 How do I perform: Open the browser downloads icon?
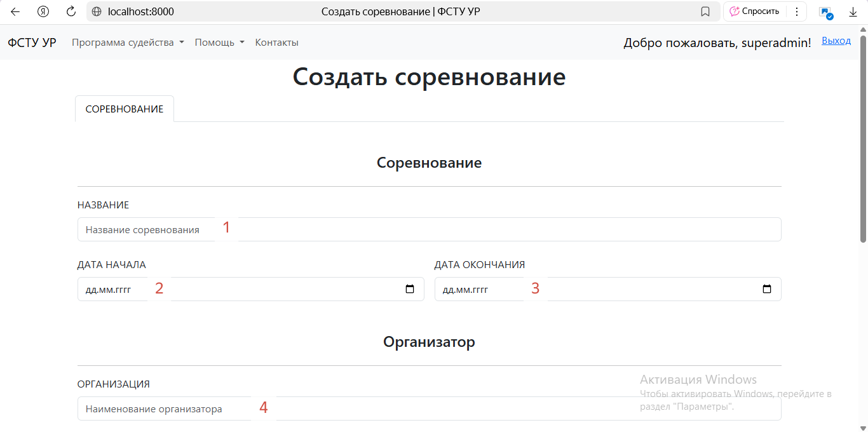coord(853,11)
